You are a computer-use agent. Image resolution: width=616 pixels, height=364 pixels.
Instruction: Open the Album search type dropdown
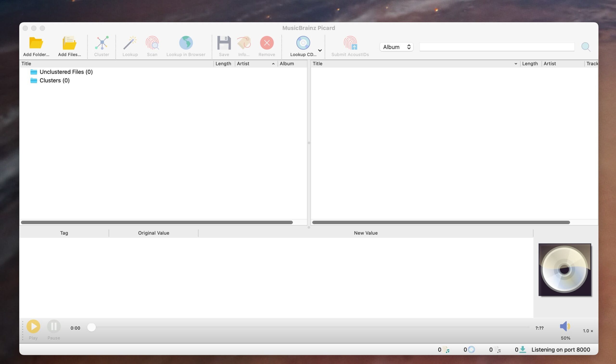coord(397,47)
